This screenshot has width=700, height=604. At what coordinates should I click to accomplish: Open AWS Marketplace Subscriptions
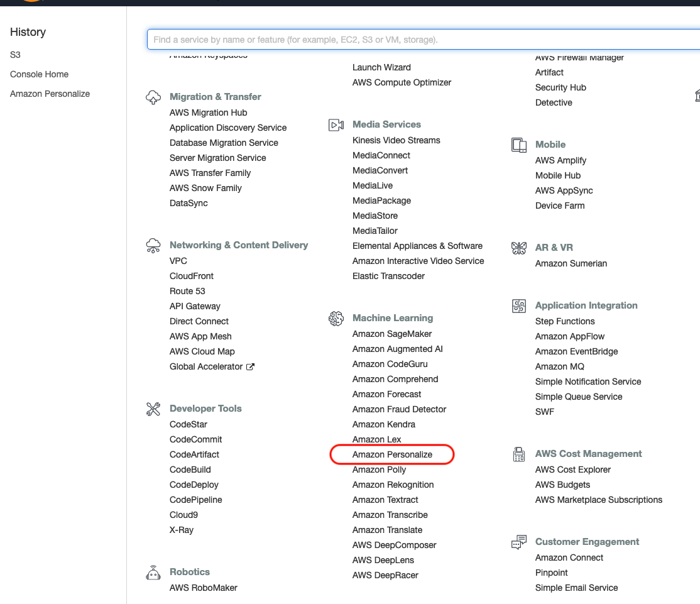pos(599,500)
